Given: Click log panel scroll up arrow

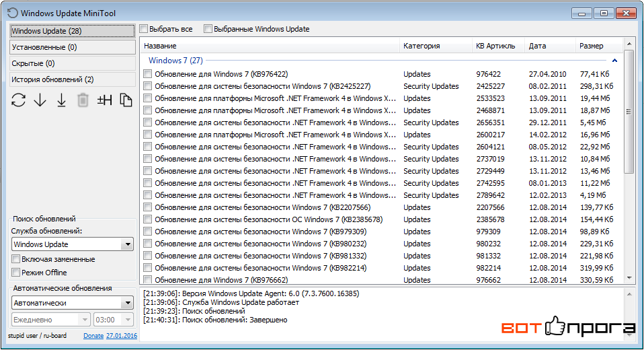Looking at the screenshot, I should pos(629,293).
